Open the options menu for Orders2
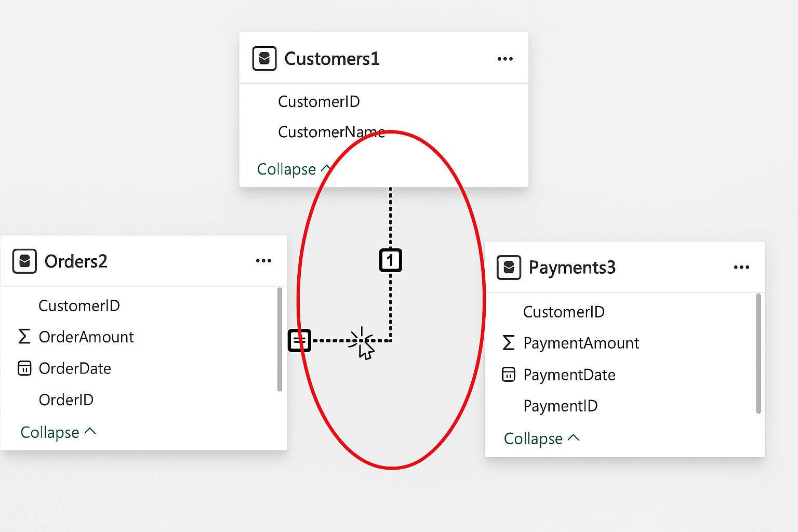The height and width of the screenshot is (532, 798). (263, 261)
